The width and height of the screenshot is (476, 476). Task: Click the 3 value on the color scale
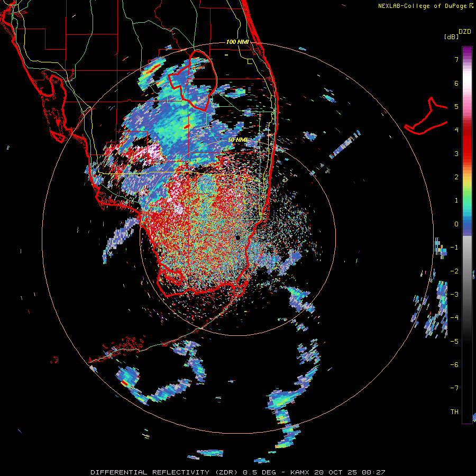pyautogui.click(x=456, y=153)
